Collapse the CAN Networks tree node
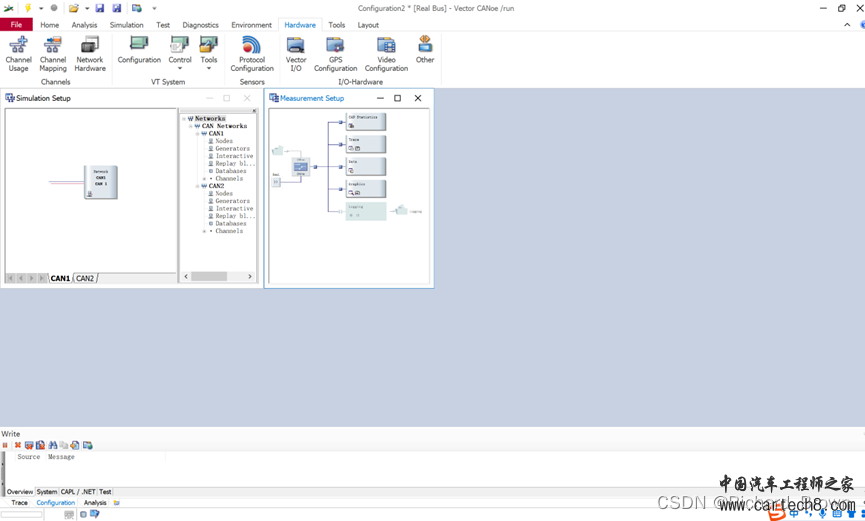This screenshot has height=521, width=865. [x=191, y=126]
